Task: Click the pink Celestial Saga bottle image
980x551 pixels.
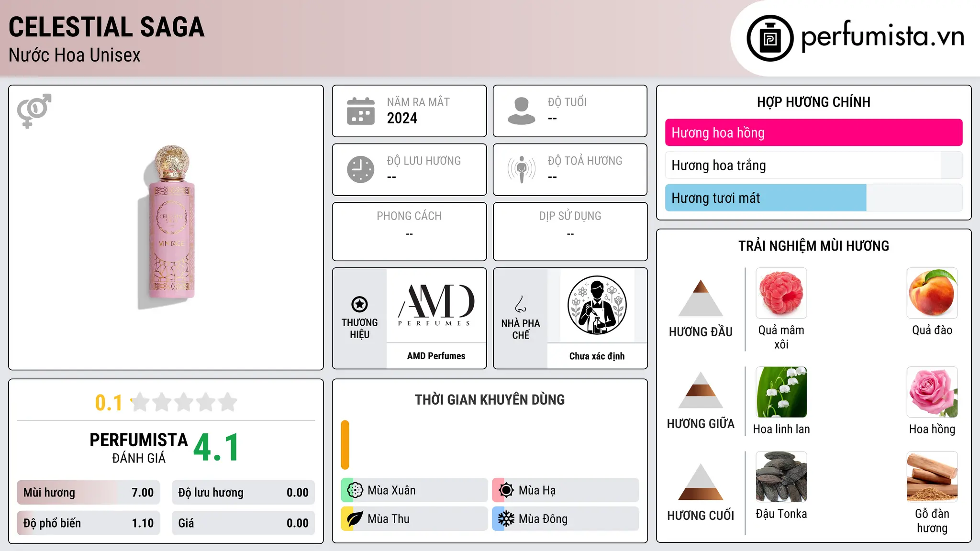Action: (167, 227)
